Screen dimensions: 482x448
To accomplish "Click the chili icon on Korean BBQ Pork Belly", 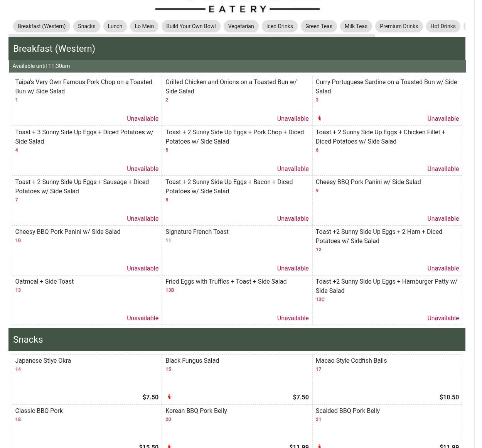I will point(169,446).
